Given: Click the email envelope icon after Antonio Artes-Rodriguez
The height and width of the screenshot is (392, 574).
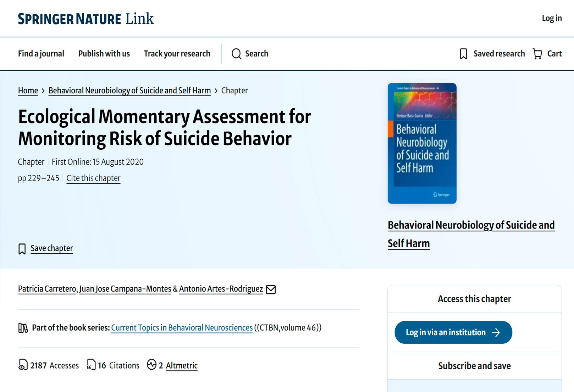Looking at the screenshot, I should 271,289.
